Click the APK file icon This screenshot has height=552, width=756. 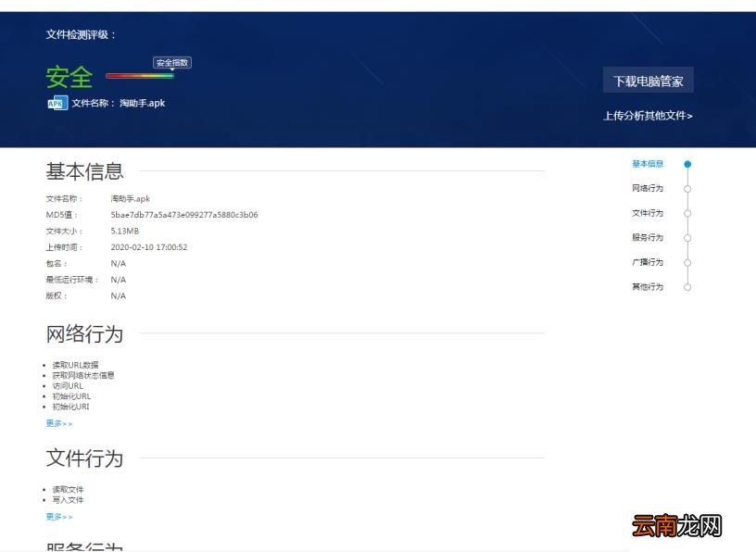tap(57, 103)
